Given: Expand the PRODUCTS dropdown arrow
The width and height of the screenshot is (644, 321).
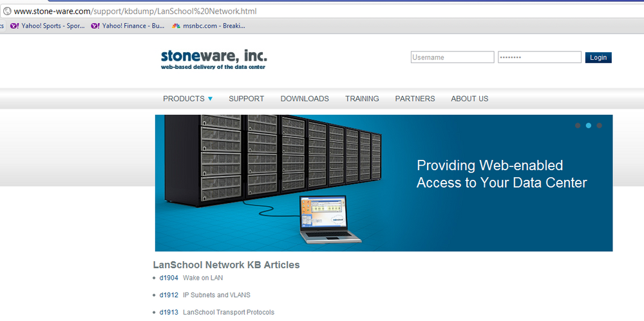Looking at the screenshot, I should tap(211, 99).
